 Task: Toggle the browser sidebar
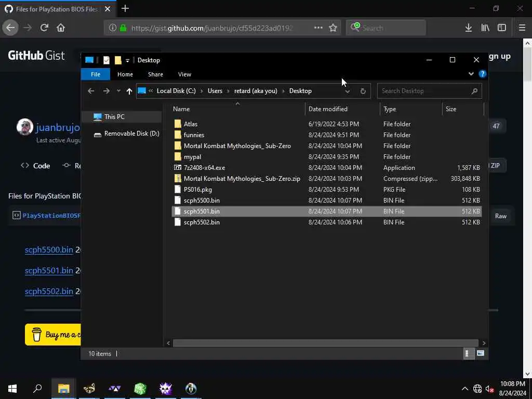click(x=502, y=28)
